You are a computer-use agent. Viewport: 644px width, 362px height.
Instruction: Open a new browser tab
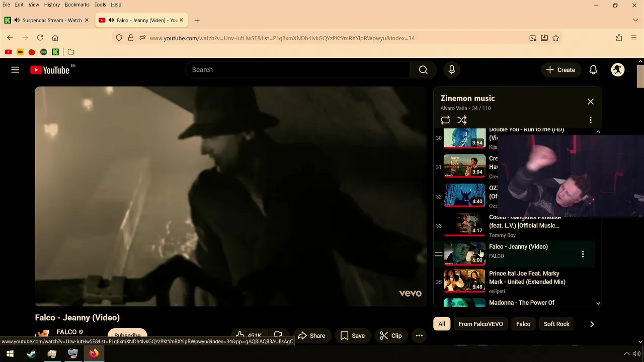coord(197,20)
